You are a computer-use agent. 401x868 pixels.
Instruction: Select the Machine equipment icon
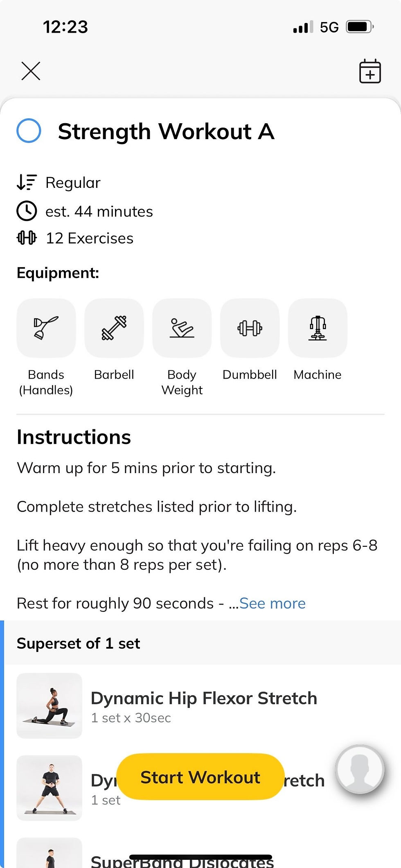(318, 327)
